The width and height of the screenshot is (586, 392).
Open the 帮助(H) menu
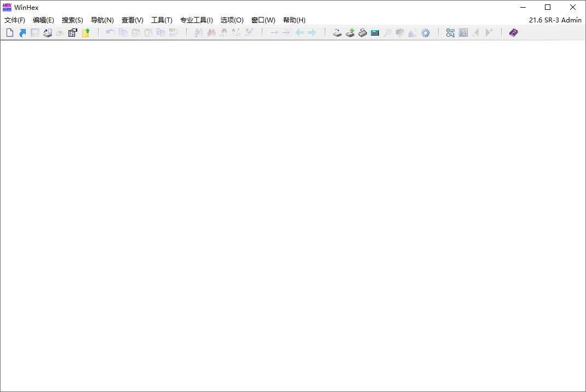(294, 20)
